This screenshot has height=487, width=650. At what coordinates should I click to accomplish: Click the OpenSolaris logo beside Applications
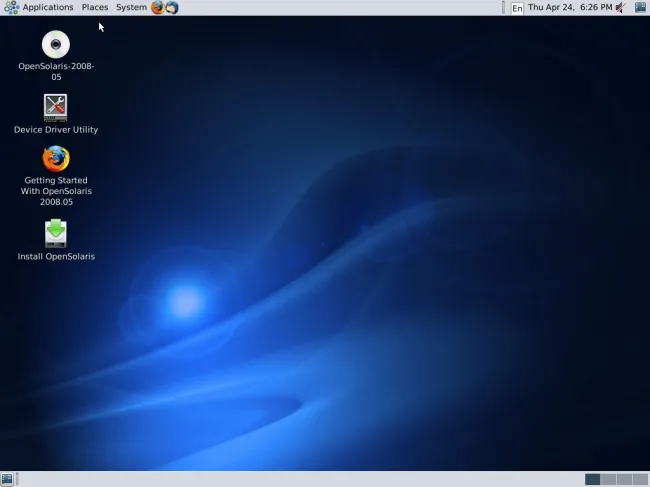tap(11, 7)
